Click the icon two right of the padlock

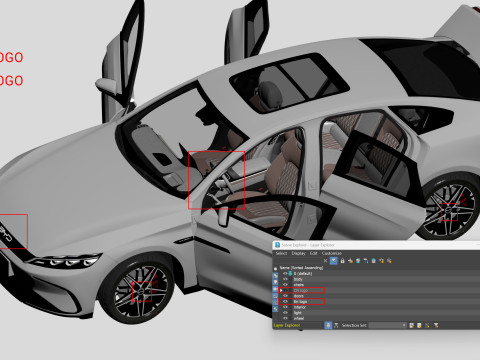click(x=358, y=261)
